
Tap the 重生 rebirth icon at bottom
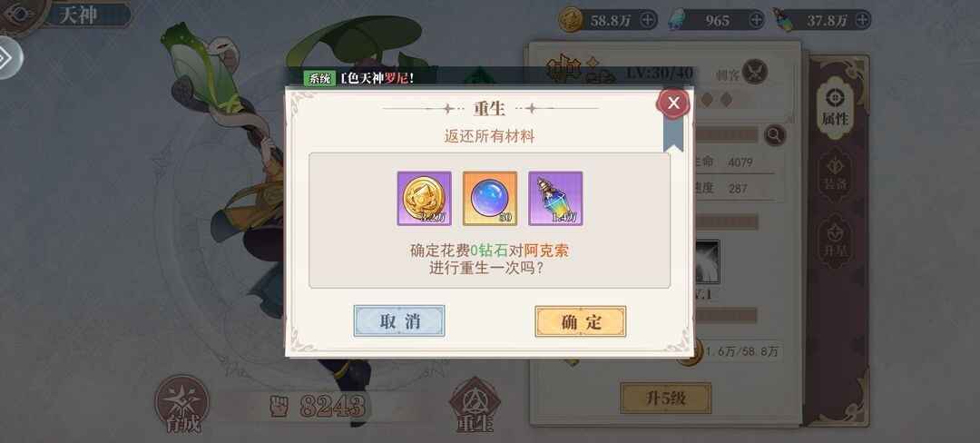[475, 406]
